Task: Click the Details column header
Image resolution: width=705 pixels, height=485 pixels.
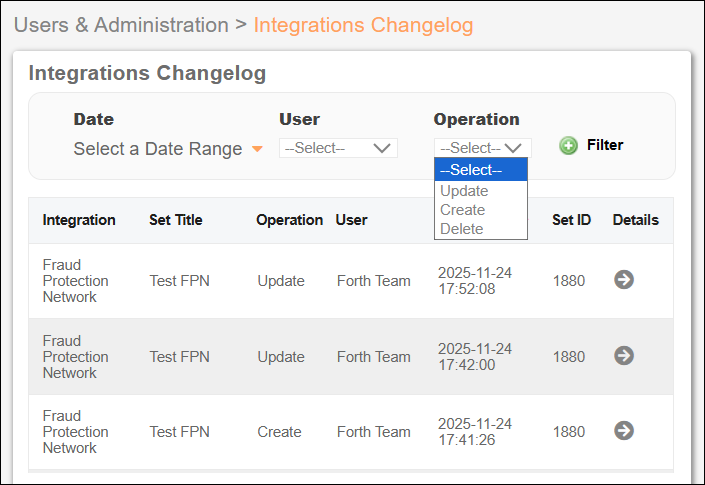Action: (636, 220)
